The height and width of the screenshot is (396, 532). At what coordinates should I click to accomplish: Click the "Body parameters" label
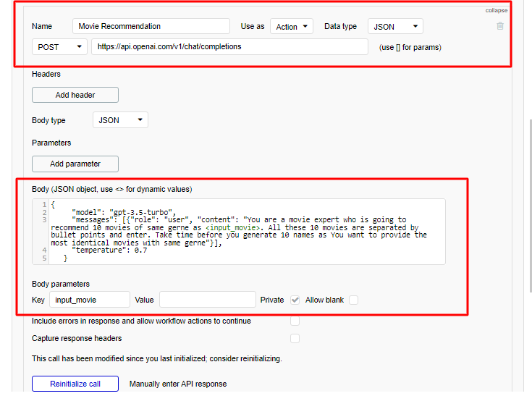pyautogui.click(x=61, y=284)
